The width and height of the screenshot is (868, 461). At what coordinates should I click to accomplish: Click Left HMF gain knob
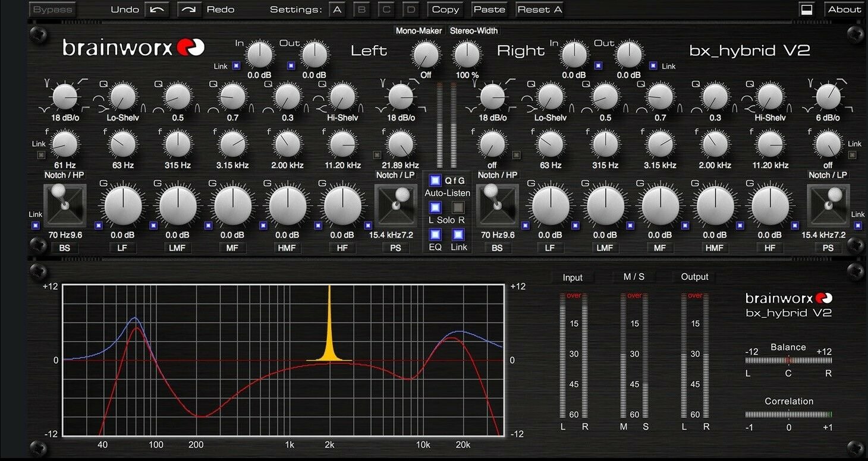click(x=287, y=206)
